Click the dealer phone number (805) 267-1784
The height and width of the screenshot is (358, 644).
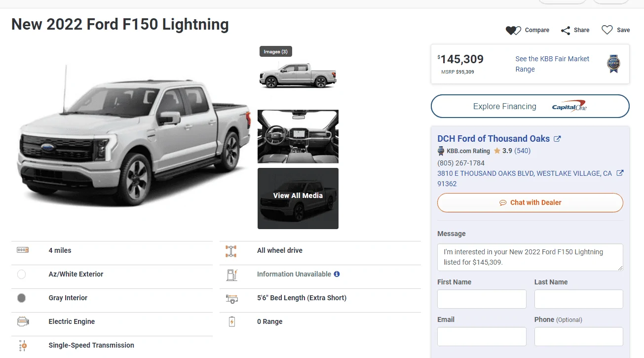[461, 163]
